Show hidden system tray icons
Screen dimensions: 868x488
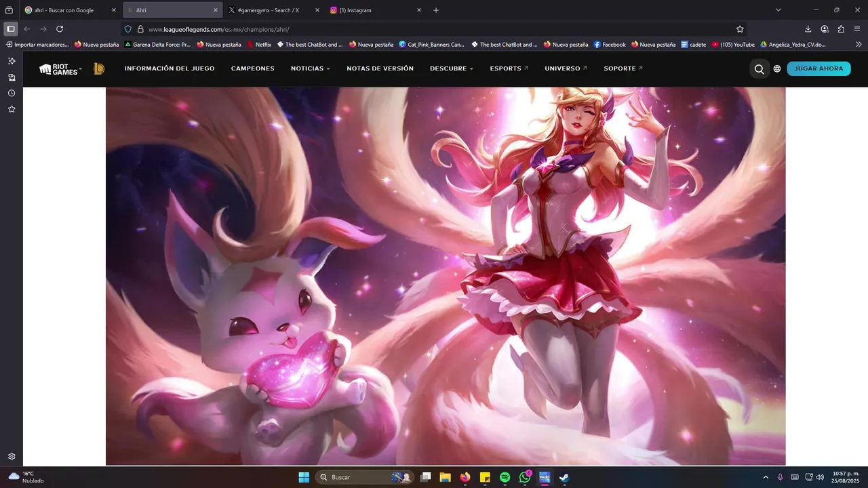point(766,477)
